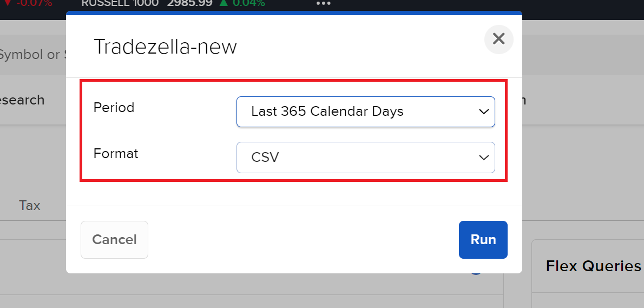The width and height of the screenshot is (644, 308).
Task: Open the Period dropdown showing Last 365 Calendar Days
Action: [x=365, y=112]
